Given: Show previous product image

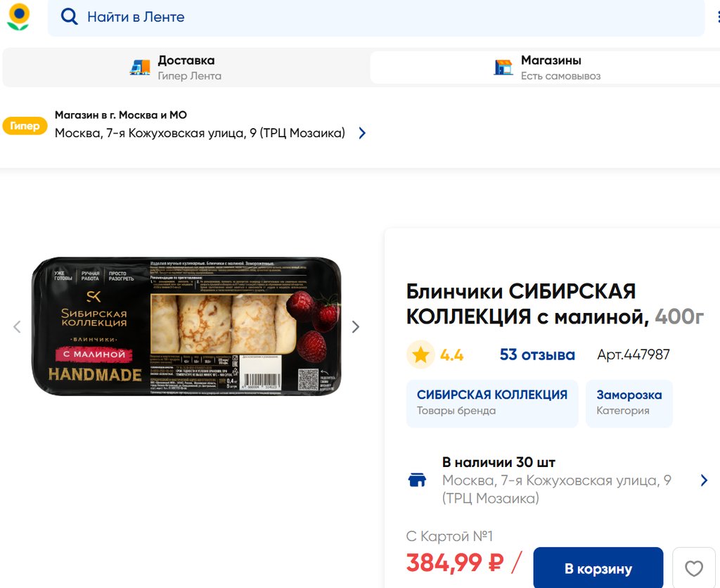Looking at the screenshot, I should [x=18, y=327].
